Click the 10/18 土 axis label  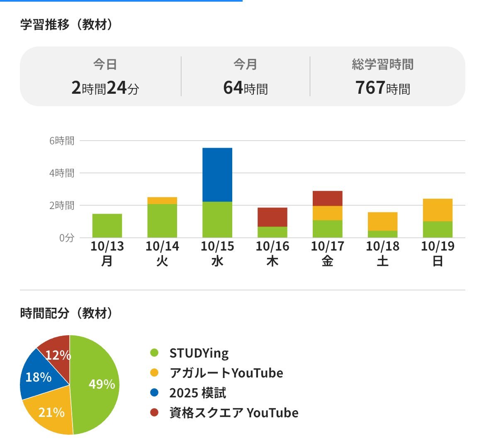pos(382,253)
